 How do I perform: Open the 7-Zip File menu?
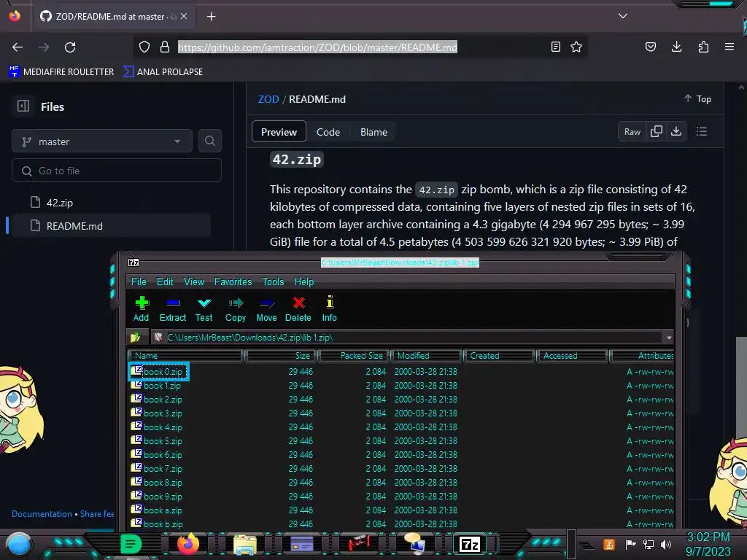click(x=139, y=282)
